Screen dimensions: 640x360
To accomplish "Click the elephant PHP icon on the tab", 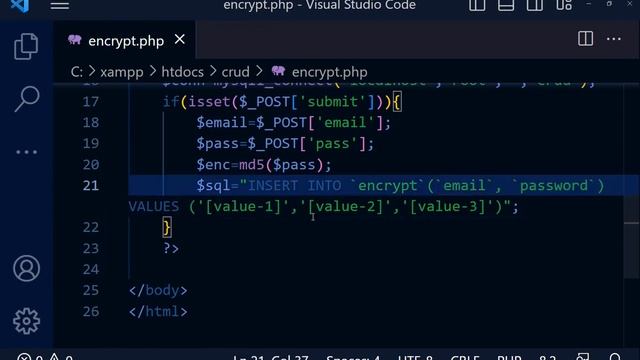I will click(x=75, y=40).
